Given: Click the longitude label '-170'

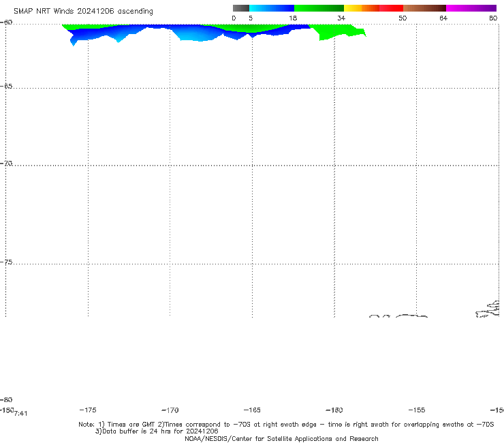Looking at the screenshot, I should 170,410.
